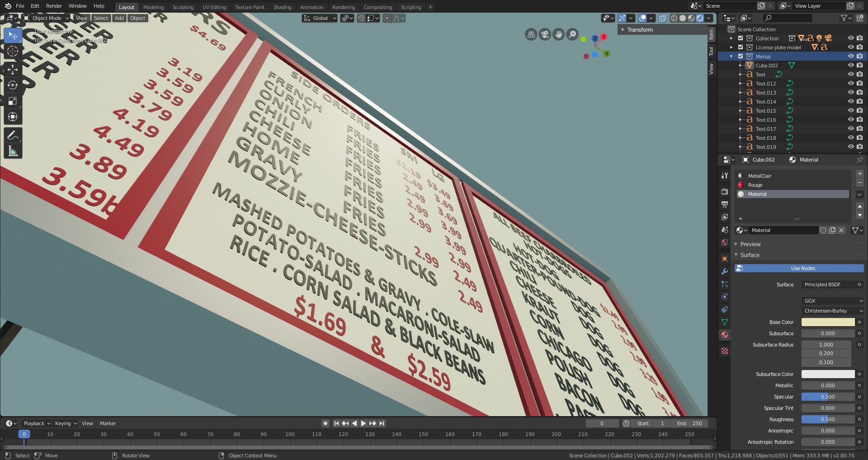Click the Base Color swatch

[828, 322]
